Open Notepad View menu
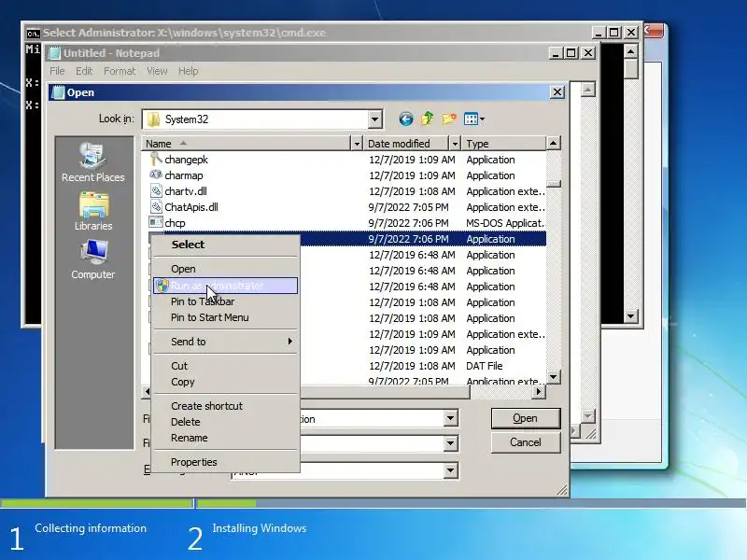 point(157,71)
